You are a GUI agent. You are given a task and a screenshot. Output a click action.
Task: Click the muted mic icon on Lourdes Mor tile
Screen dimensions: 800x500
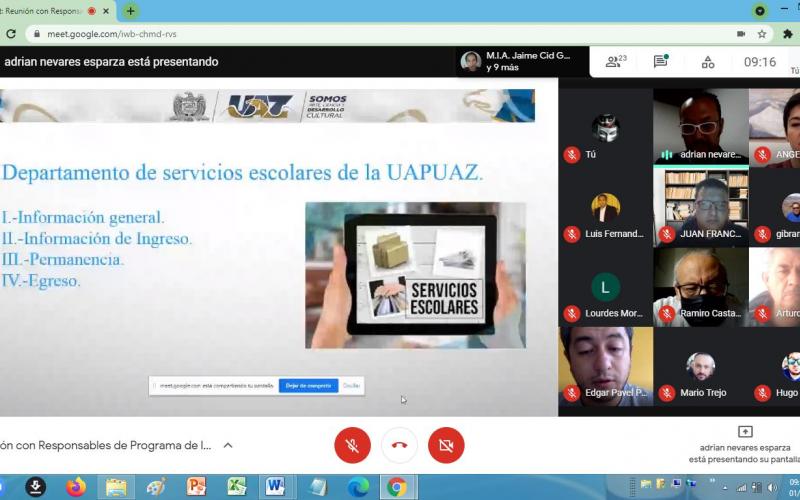click(x=571, y=313)
